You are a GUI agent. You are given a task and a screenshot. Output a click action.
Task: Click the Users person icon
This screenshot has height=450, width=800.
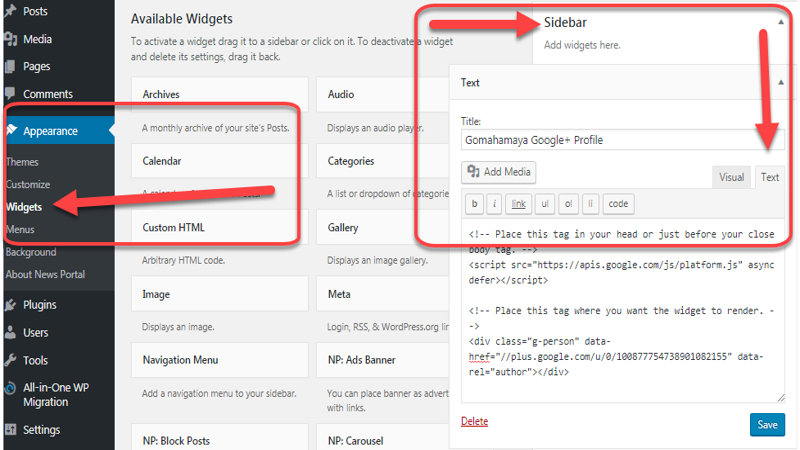[10, 332]
